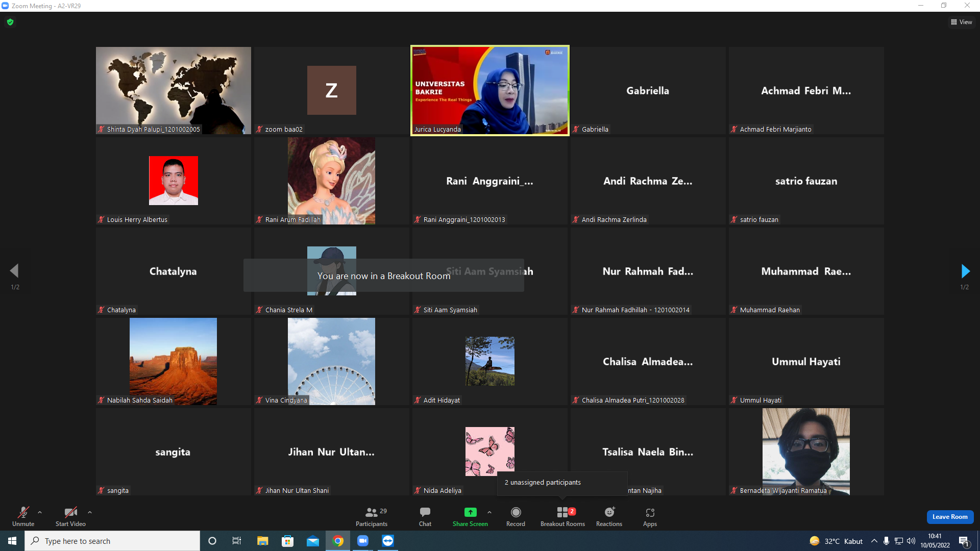Select Shinta Dyah Palupi's world map tile

174,91
